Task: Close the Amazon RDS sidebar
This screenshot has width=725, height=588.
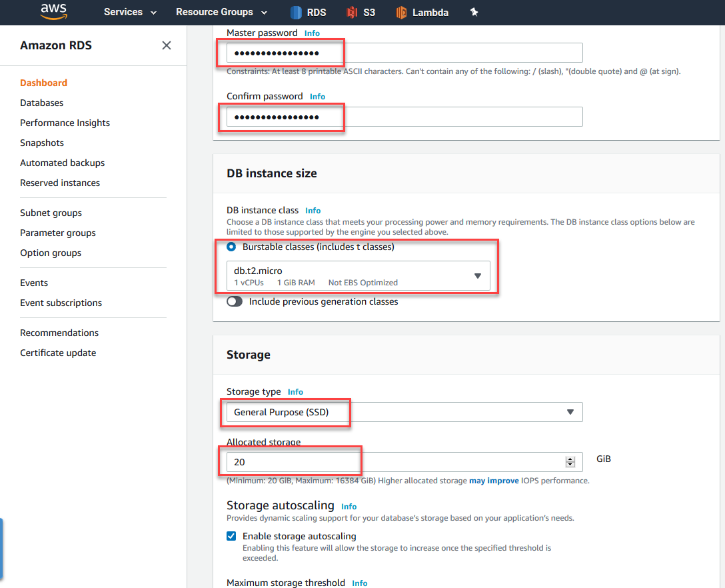Action: (x=167, y=45)
